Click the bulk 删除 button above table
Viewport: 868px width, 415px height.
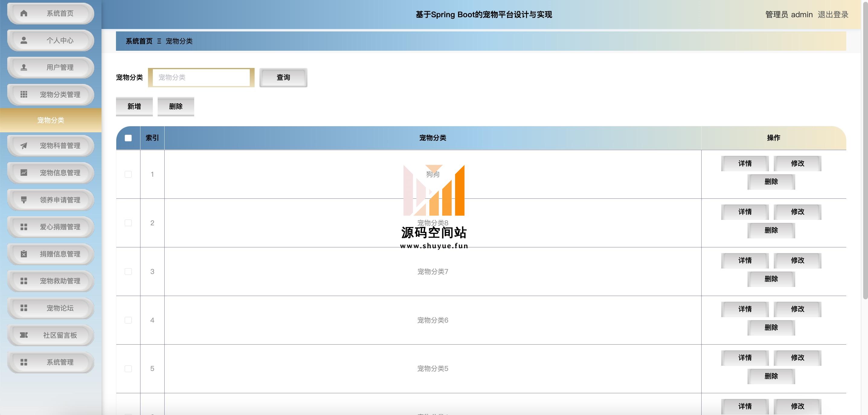[x=175, y=106]
